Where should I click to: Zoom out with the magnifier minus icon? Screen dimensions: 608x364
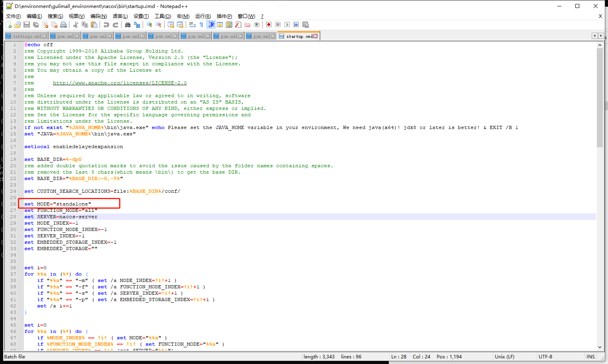[158, 25]
